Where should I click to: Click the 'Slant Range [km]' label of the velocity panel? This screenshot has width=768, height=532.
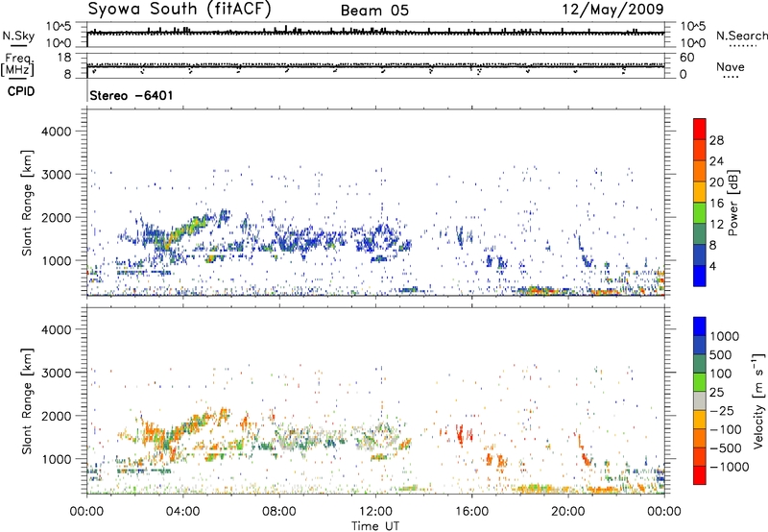pyautogui.click(x=27, y=401)
